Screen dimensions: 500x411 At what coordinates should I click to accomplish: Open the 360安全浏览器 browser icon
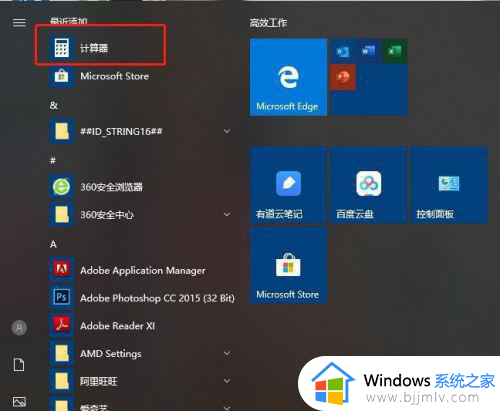[62, 187]
